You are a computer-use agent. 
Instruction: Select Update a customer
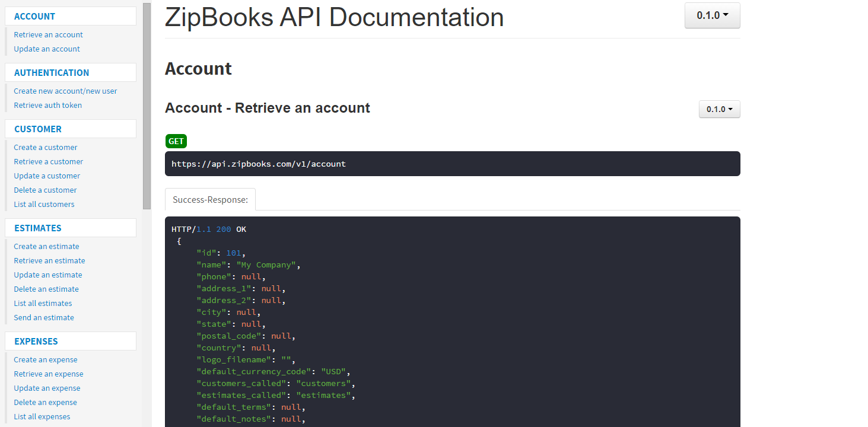coord(47,176)
